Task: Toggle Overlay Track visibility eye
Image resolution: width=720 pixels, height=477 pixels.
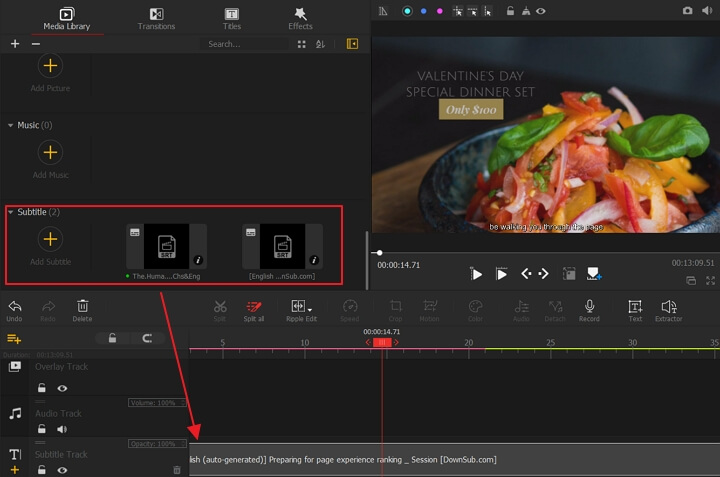Action: pos(62,388)
